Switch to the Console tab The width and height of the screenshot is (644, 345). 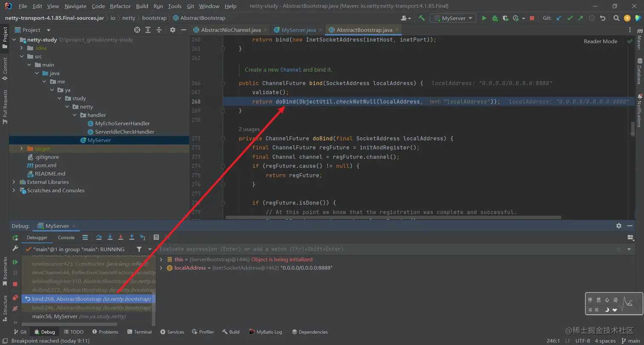tap(66, 237)
